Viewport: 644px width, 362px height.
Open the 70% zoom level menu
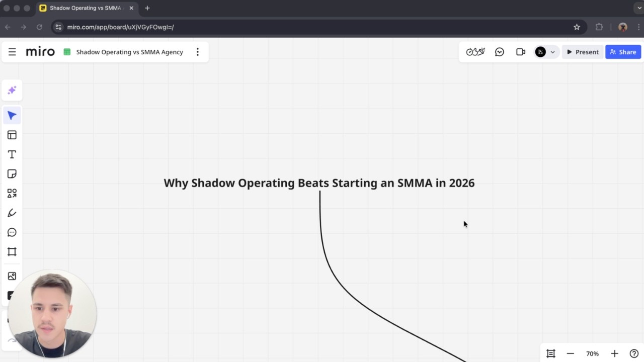tap(592, 353)
